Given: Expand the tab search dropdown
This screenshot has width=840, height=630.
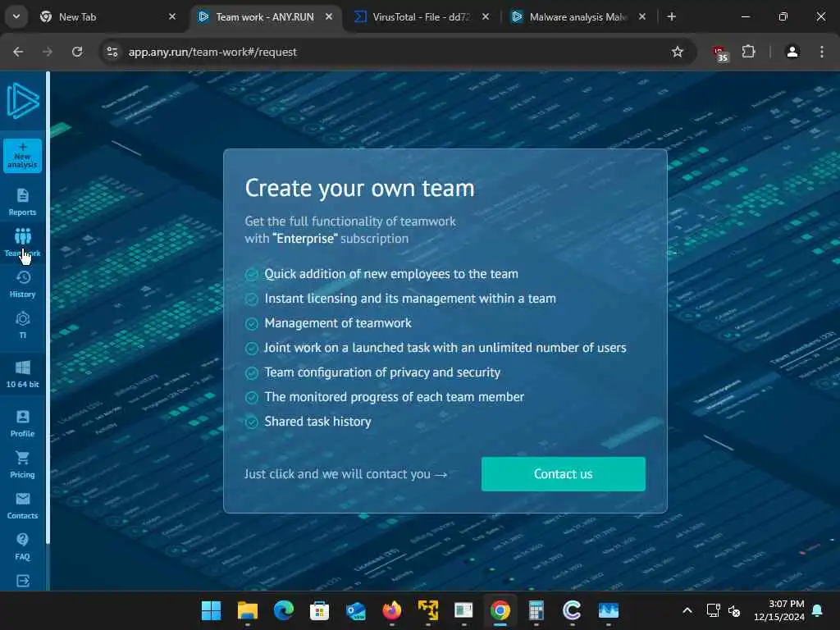Looking at the screenshot, I should [16, 17].
